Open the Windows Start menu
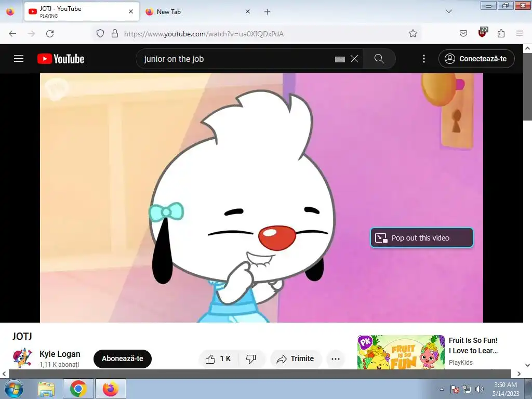The width and height of the screenshot is (532, 399). 14,389
